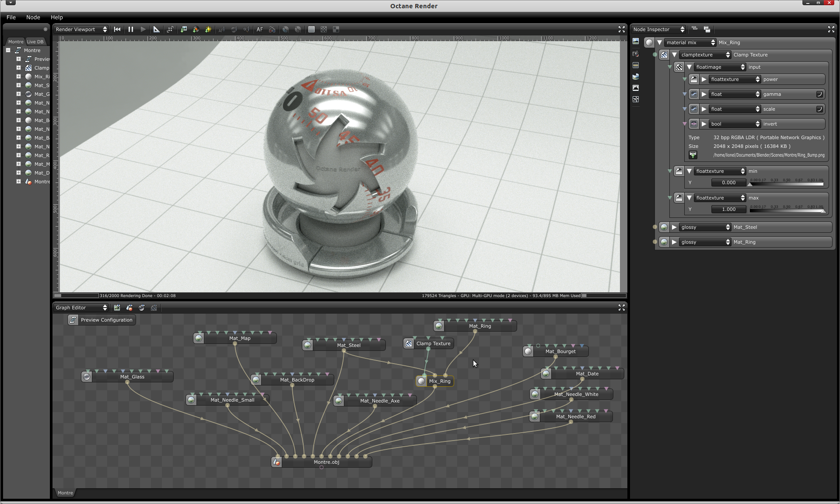Open the clamptexture type dropdown
Image resolution: width=840 pixels, height=504 pixels.
[x=705, y=55]
